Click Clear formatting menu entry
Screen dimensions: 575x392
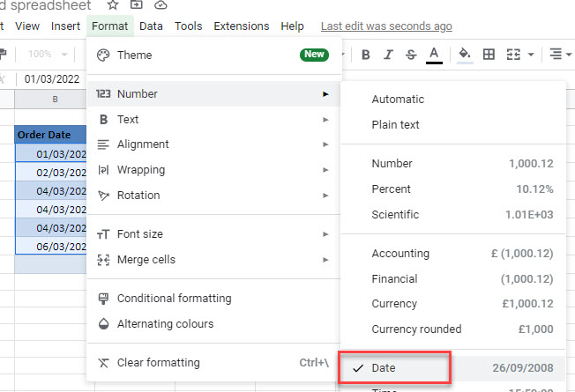click(158, 363)
